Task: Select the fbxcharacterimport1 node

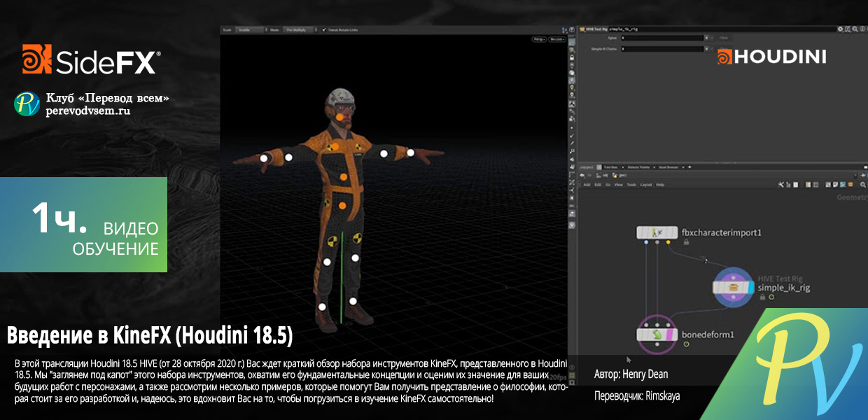Action: 657,232
